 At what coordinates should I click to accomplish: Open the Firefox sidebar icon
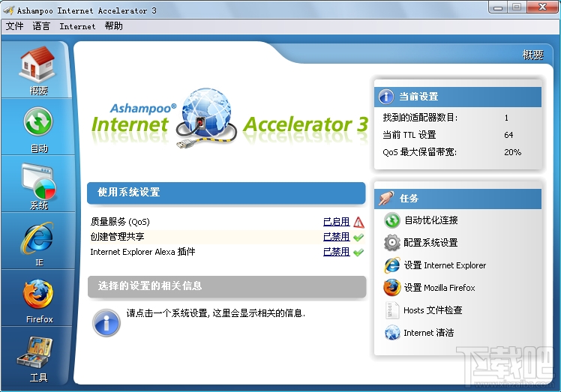tap(38, 294)
